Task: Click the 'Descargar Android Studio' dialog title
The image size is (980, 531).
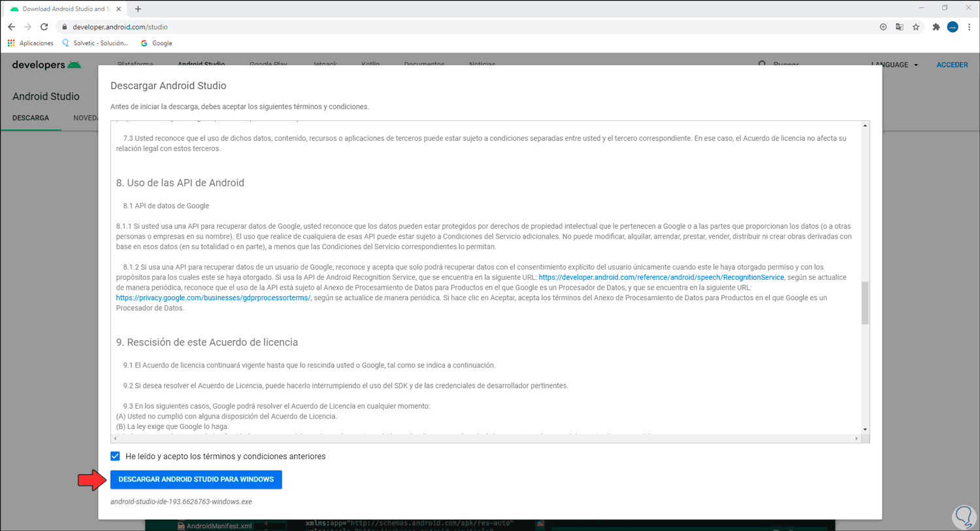Action: pyautogui.click(x=168, y=86)
